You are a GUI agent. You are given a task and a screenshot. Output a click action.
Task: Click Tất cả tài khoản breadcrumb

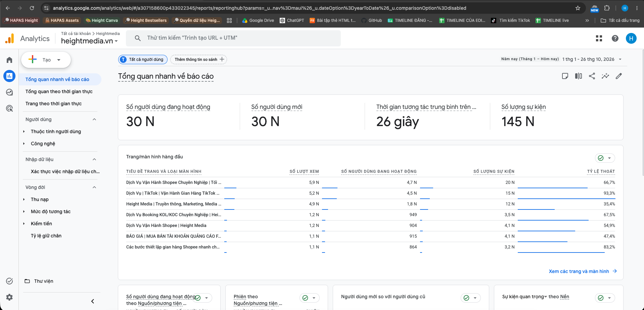point(76,34)
